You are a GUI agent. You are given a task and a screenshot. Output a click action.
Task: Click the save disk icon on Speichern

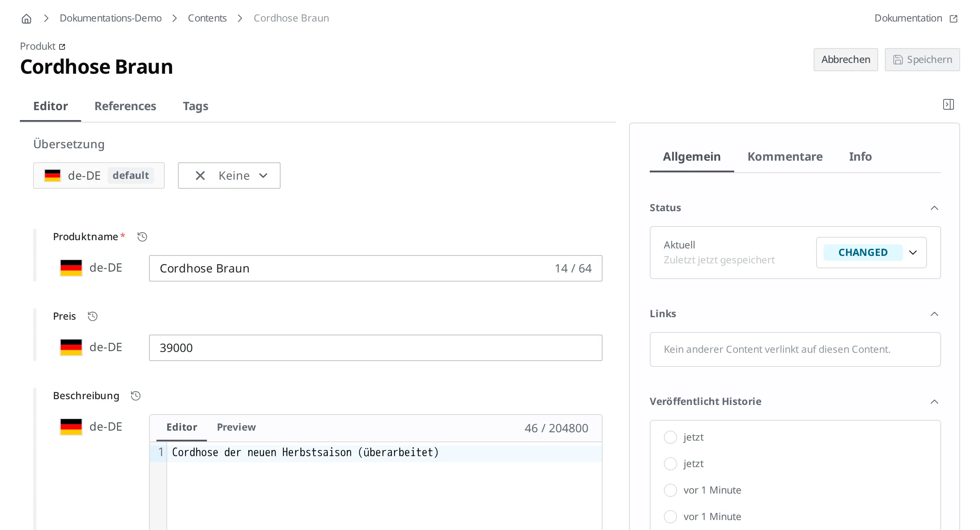(x=898, y=60)
